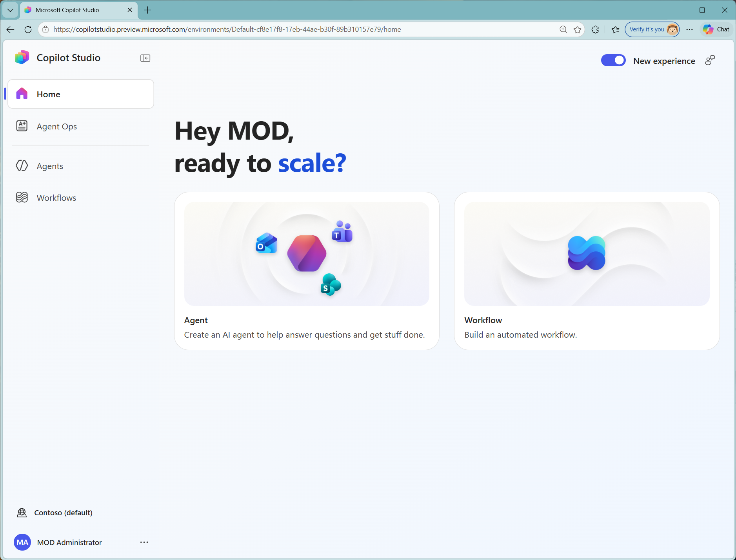Minimize the browser window
Image resolution: width=736 pixels, height=560 pixels.
click(680, 10)
